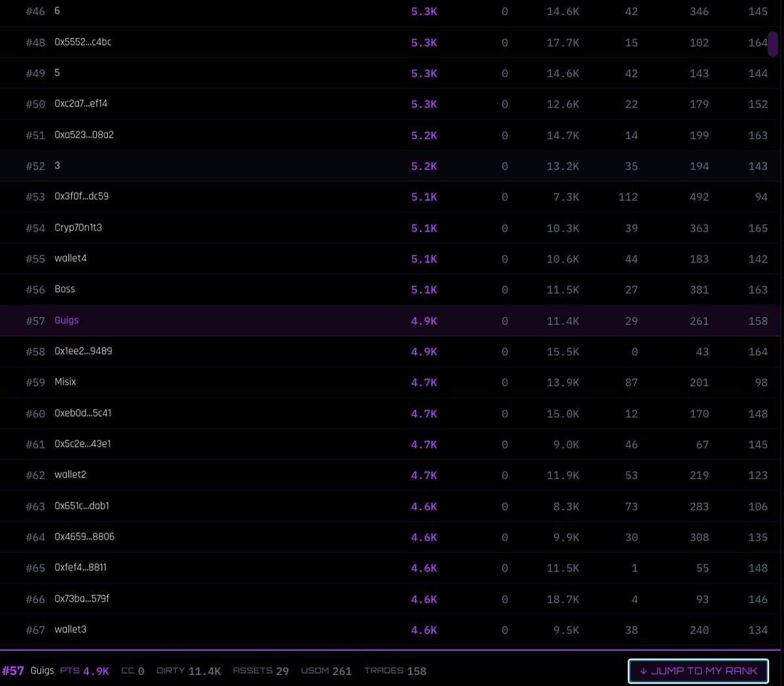Click the Jump To My Rank button
Viewport: 784px width, 686px height.
[698, 671]
